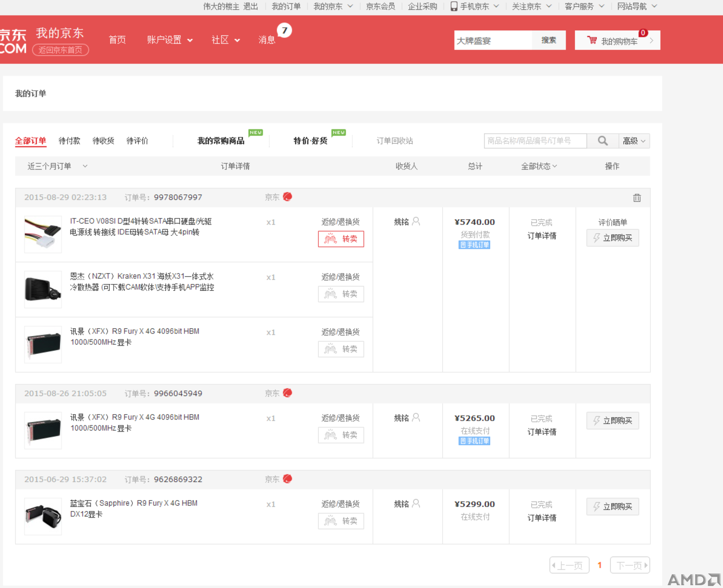Select the 待付款 tab
Screen dimensions: 723x588
(x=69, y=141)
